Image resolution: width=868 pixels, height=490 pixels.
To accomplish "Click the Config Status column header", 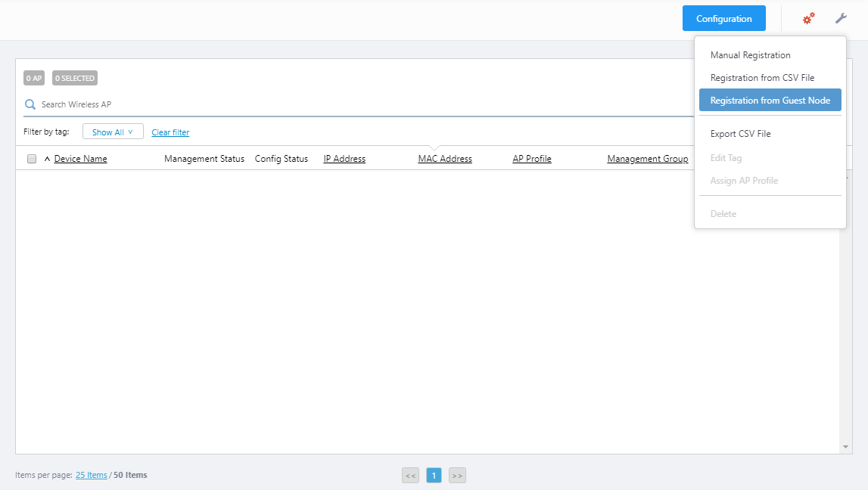I will point(282,159).
